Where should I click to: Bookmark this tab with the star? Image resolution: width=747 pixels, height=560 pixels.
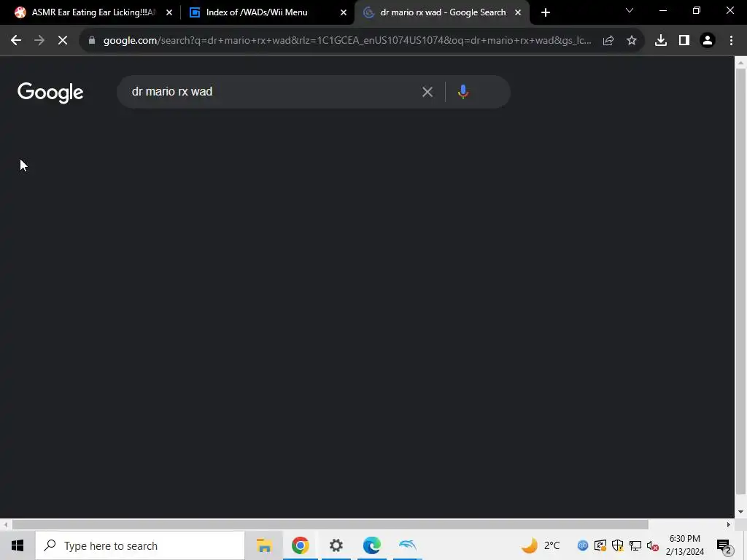(632, 41)
